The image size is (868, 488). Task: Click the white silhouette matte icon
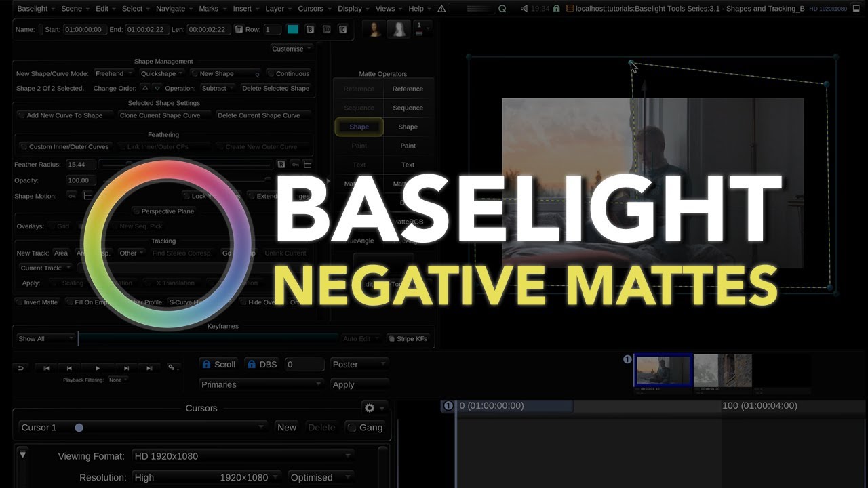tap(398, 29)
